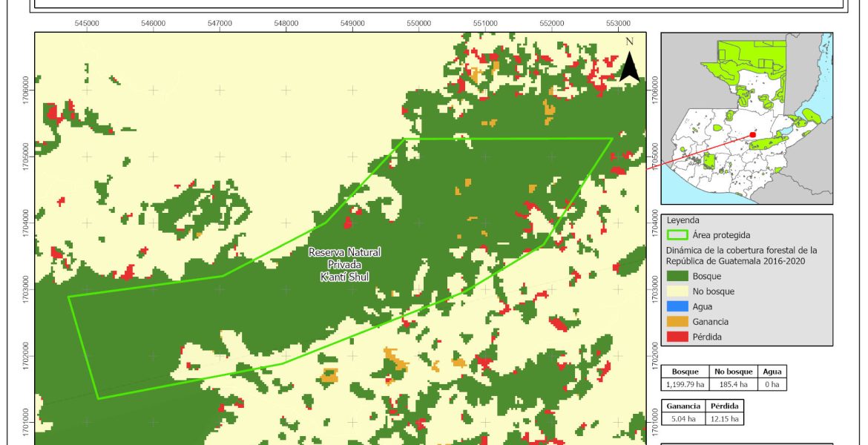
Task: Select the 5.04 ha Ganancia value cell
Action: [682, 419]
